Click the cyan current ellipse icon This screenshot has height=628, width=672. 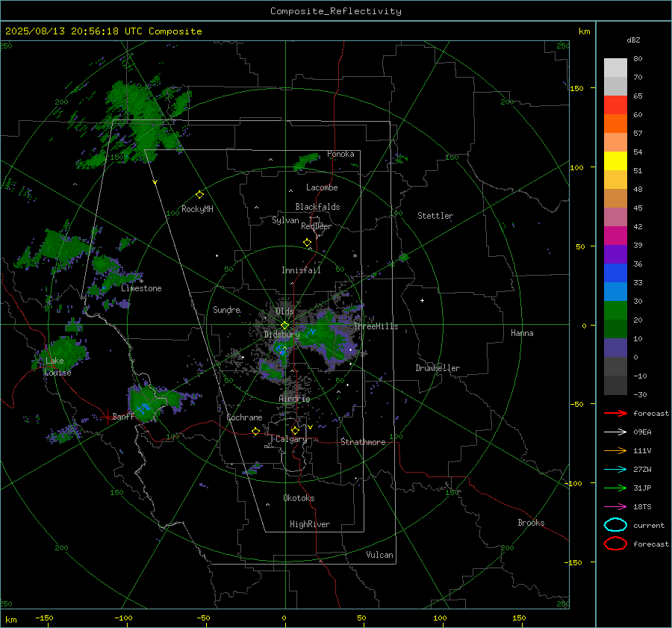[x=615, y=525]
